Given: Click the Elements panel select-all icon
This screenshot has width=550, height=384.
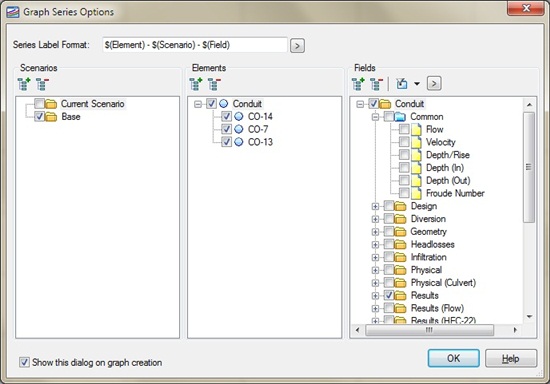Looking at the screenshot, I should [196, 84].
